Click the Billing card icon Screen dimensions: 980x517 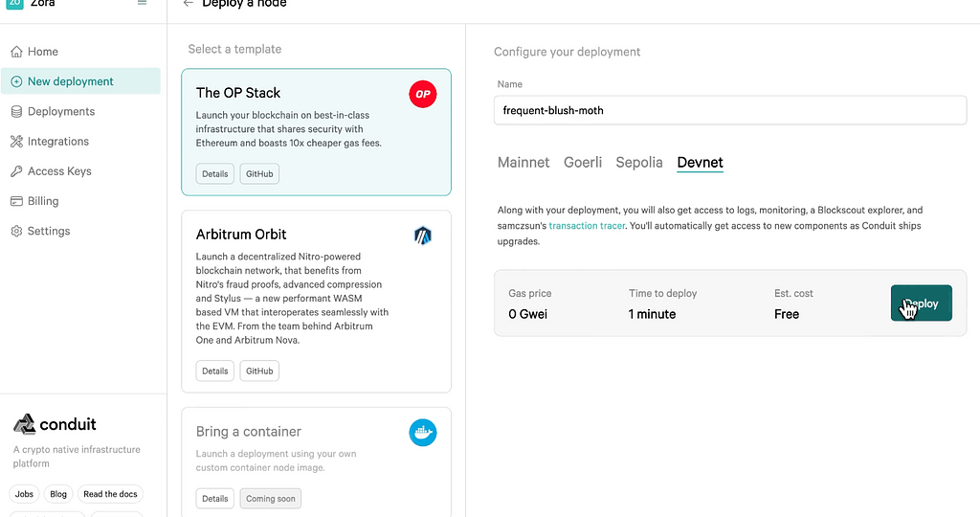tap(16, 201)
